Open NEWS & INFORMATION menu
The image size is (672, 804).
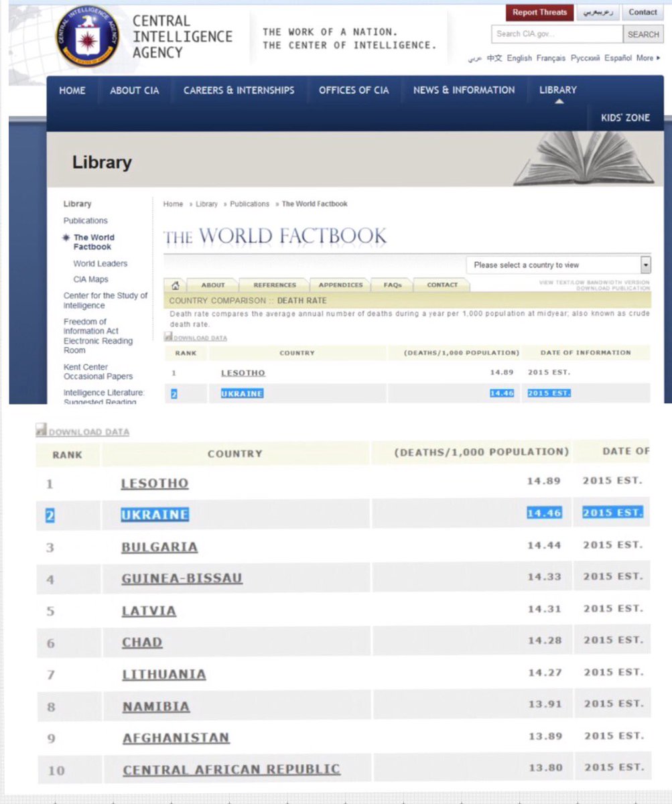pyautogui.click(x=464, y=90)
